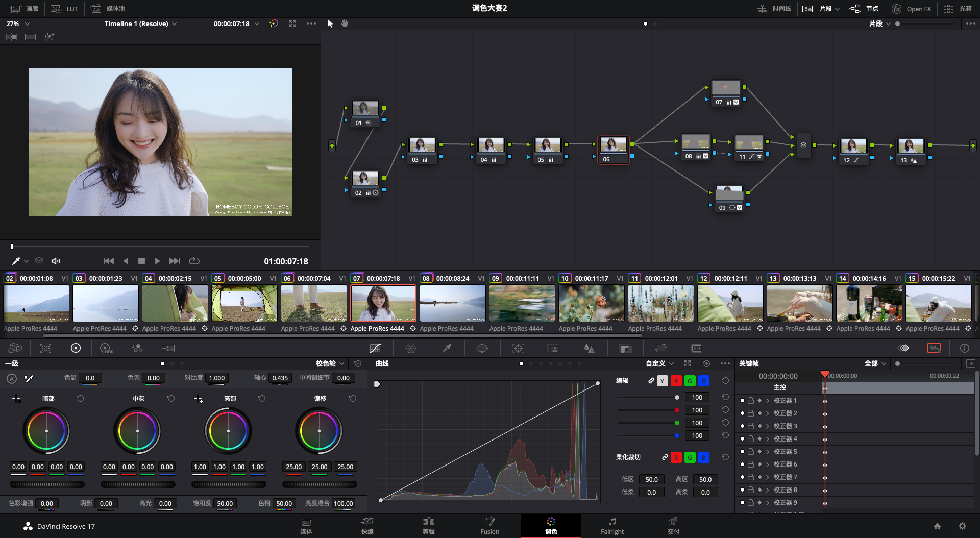Toggle the red channel in curve editing
Image resolution: width=980 pixels, height=538 pixels.
click(x=676, y=381)
